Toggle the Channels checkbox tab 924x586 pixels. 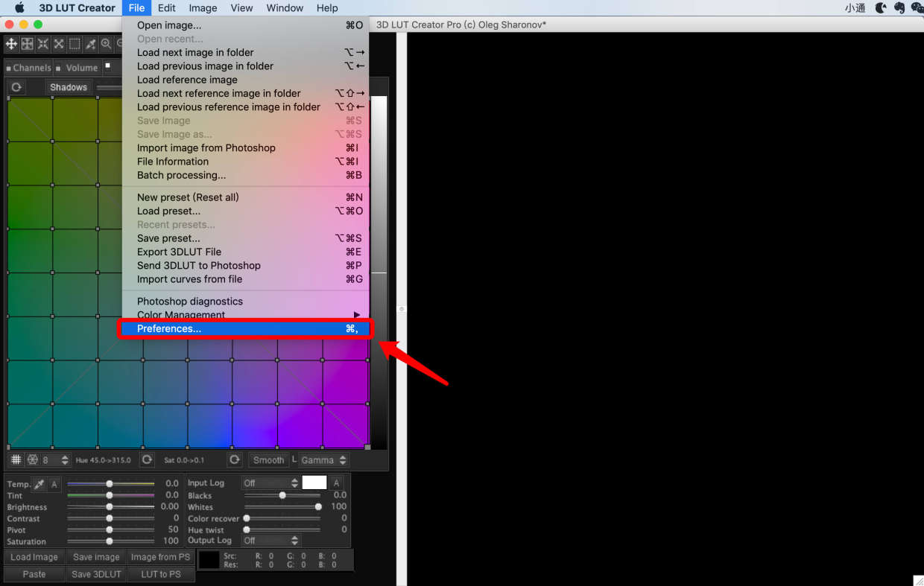point(29,68)
